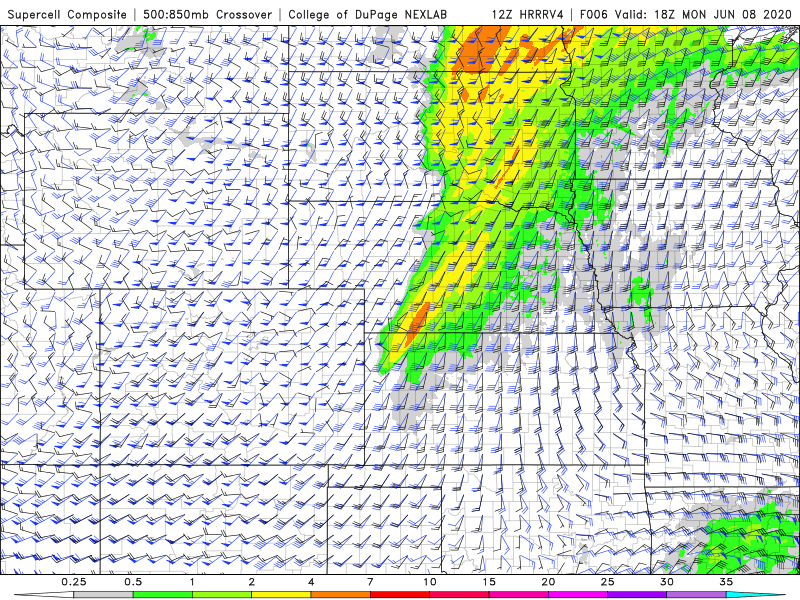Select the yellow color bar segment between 2 and 4
This screenshot has height=600, width=800.
(x=281, y=595)
